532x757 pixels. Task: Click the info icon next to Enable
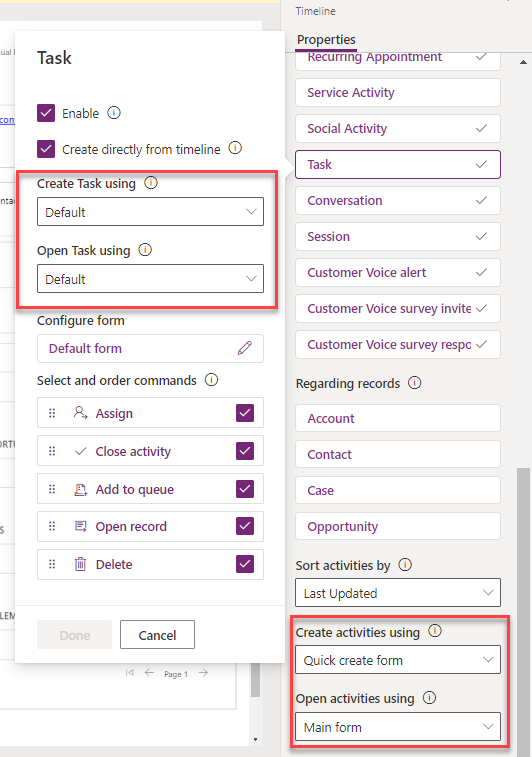click(x=114, y=113)
